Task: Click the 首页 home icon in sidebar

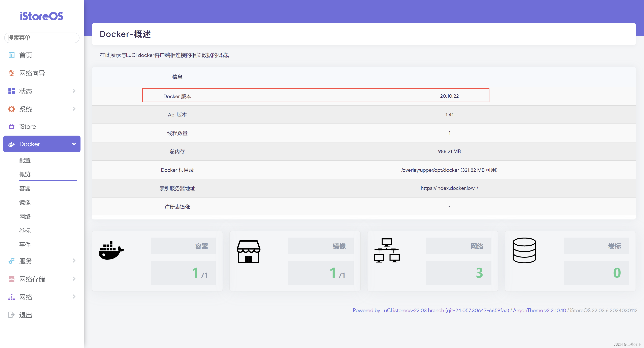Action: [x=11, y=55]
